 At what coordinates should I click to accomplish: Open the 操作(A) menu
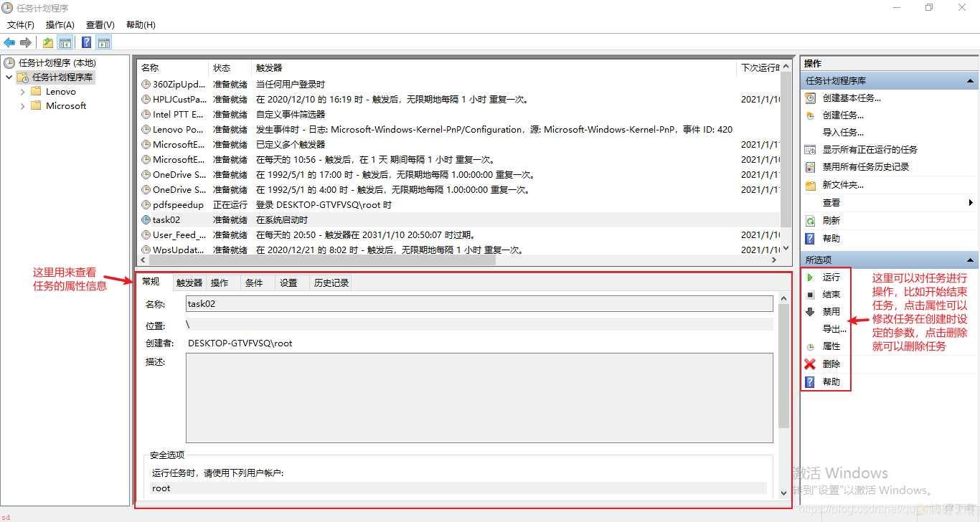click(60, 25)
